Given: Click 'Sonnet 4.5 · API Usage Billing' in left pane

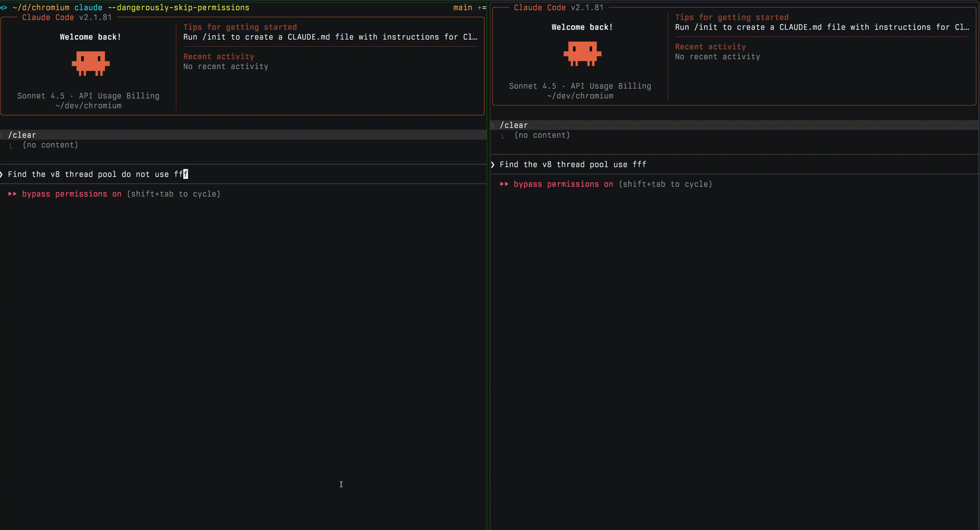Looking at the screenshot, I should [88, 96].
